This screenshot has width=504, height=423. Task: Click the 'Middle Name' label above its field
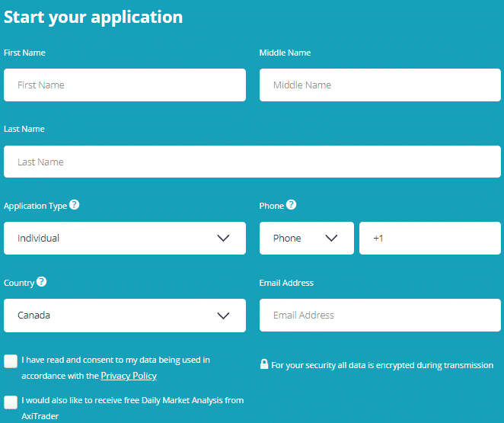(x=285, y=53)
